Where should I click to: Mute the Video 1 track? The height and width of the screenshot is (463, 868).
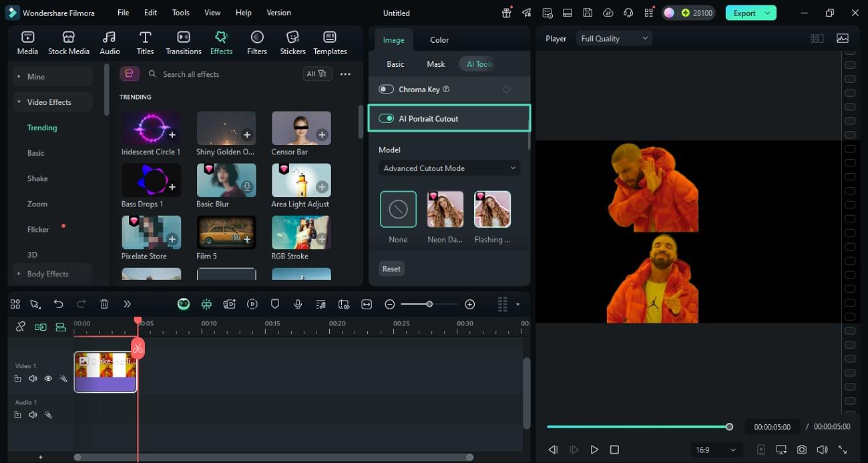(33, 379)
